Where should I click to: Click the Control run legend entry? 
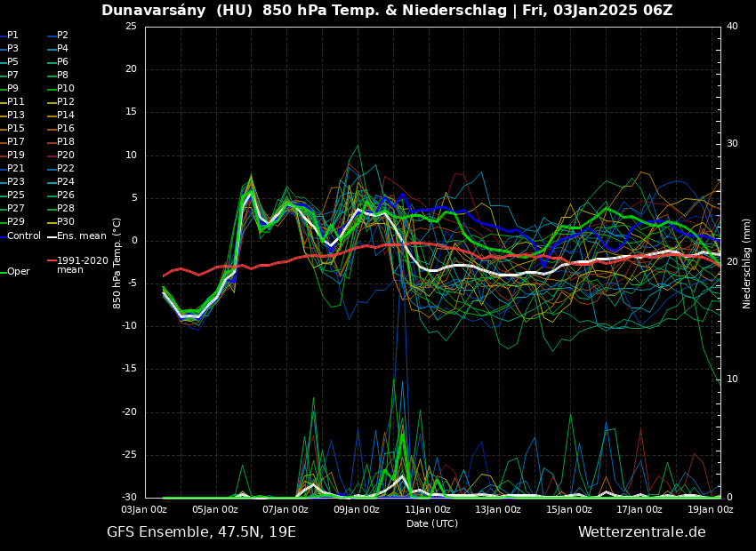(x=23, y=236)
